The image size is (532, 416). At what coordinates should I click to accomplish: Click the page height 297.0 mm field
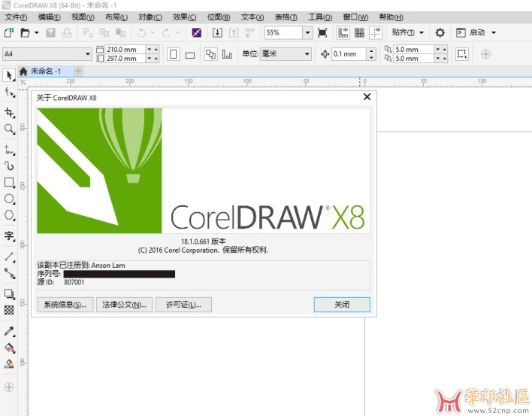(x=125, y=59)
